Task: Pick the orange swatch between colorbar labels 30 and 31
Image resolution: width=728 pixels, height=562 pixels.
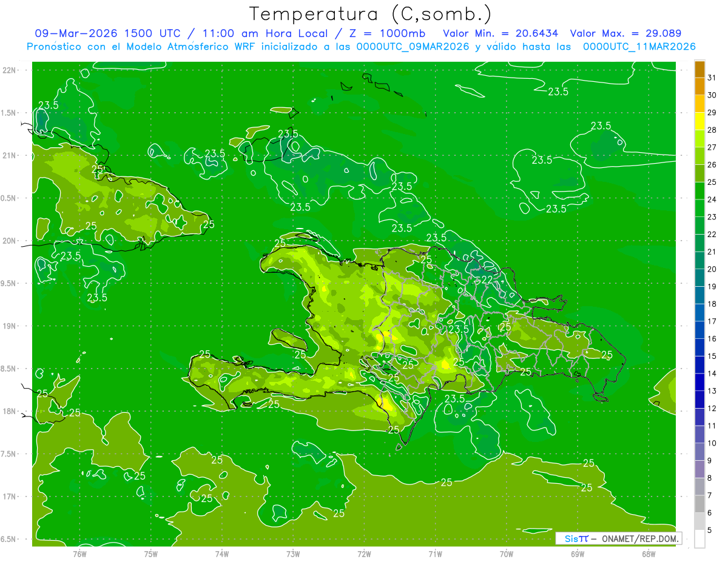Action: click(x=699, y=86)
